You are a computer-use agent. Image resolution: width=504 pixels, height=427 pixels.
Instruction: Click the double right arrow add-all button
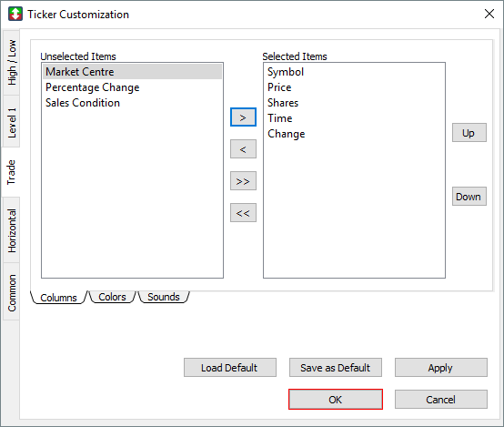pyautogui.click(x=243, y=181)
